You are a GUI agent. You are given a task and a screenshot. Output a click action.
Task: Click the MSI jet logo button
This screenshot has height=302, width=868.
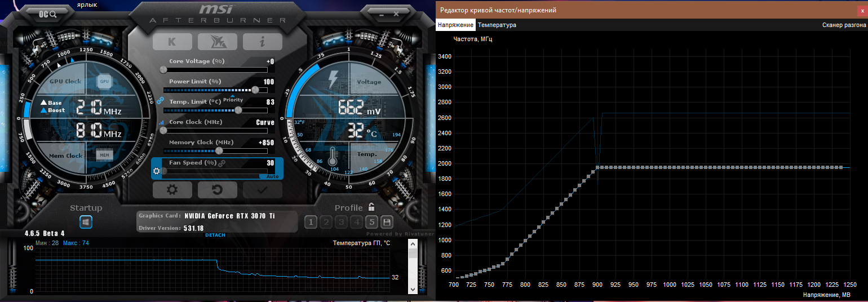(217, 42)
